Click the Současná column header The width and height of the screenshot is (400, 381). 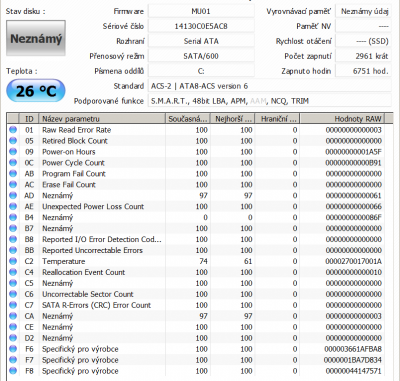pyautogui.click(x=188, y=119)
